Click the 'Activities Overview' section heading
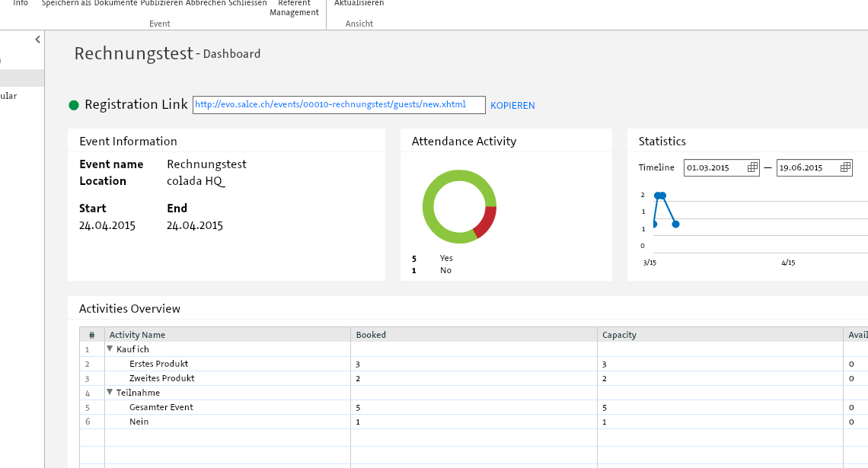 (129, 309)
